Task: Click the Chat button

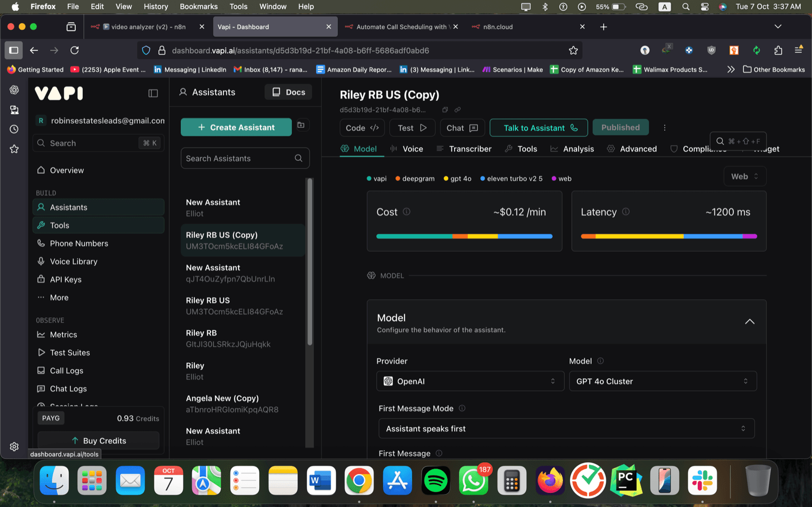Action: 462,128
